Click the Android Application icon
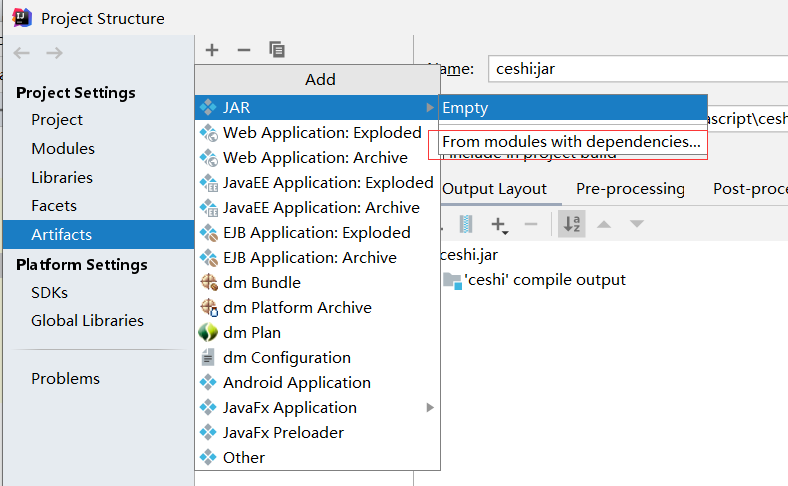 pyautogui.click(x=208, y=382)
